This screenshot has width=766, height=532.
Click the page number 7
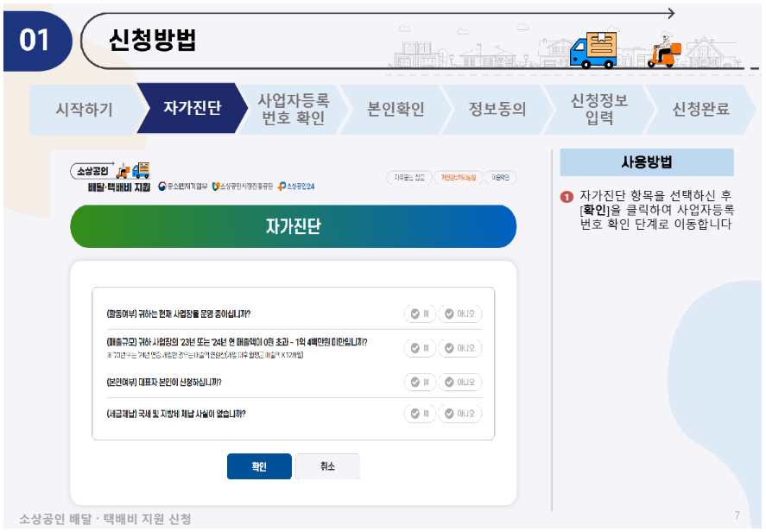coord(738,516)
